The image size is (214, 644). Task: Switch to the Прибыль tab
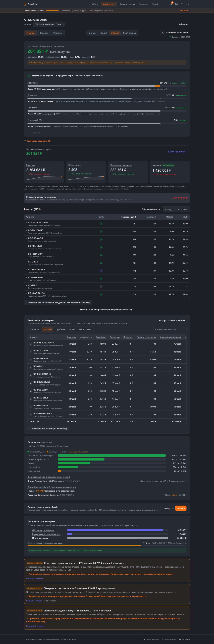pyautogui.click(x=60, y=329)
